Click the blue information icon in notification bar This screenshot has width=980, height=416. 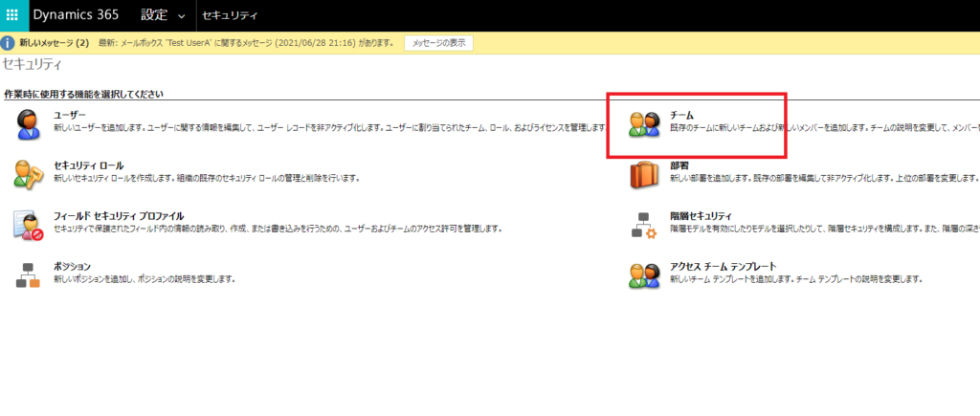coord(8,43)
